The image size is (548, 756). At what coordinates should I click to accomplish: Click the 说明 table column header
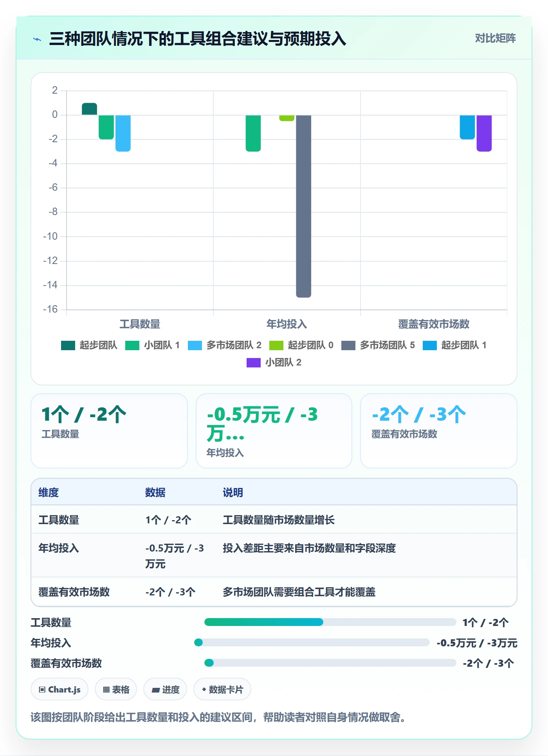233,492
